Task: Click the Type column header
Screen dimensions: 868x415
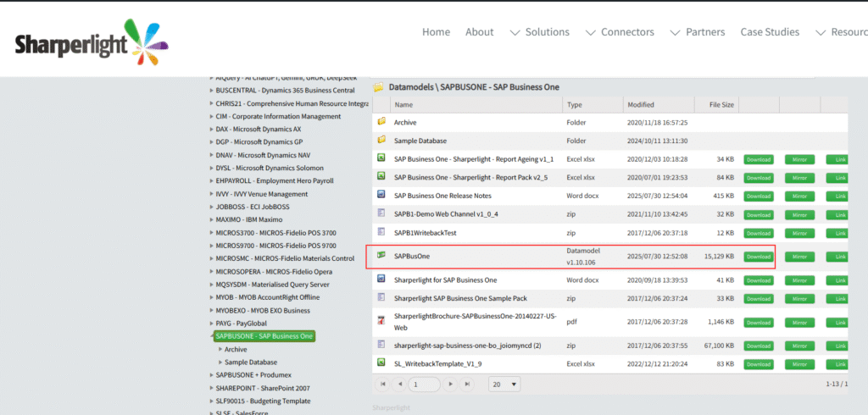Action: [x=593, y=104]
